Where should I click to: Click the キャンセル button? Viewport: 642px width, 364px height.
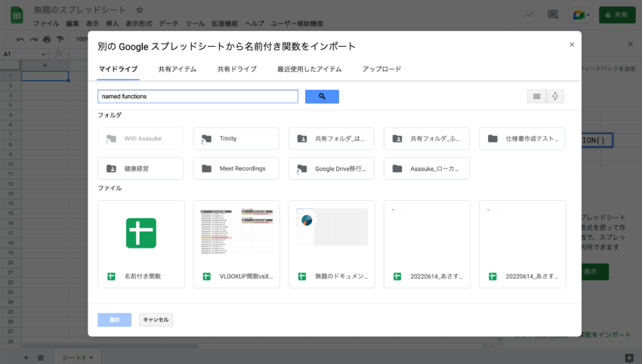point(156,319)
